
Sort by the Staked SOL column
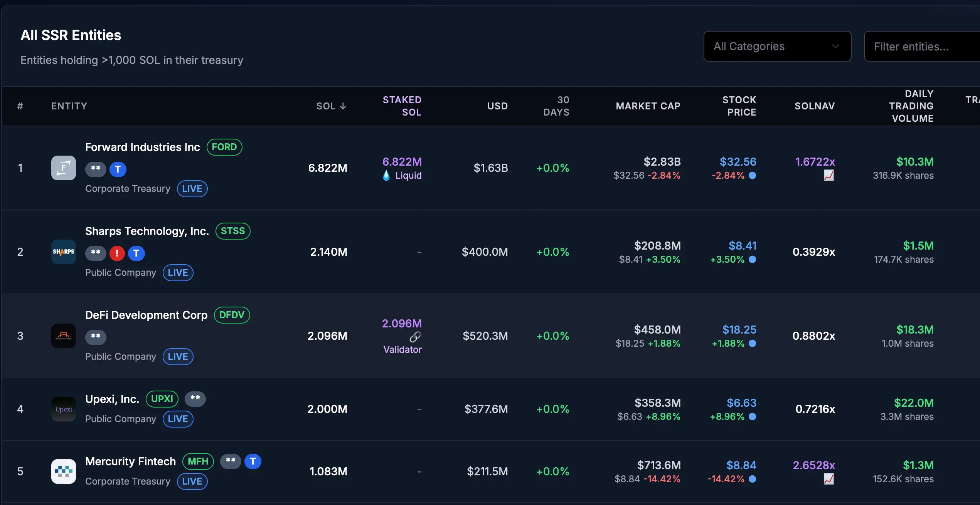click(402, 106)
